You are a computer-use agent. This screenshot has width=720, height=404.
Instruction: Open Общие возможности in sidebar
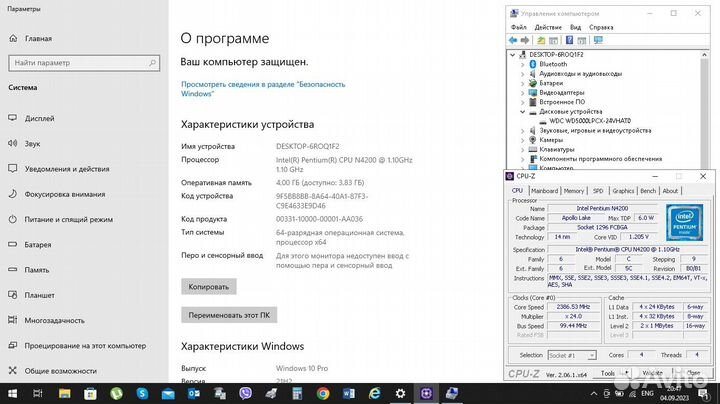click(52, 371)
